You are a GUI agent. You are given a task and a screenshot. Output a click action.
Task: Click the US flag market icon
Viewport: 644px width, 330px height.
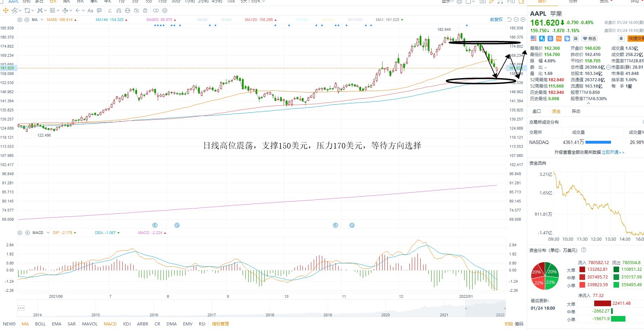(x=534, y=39)
